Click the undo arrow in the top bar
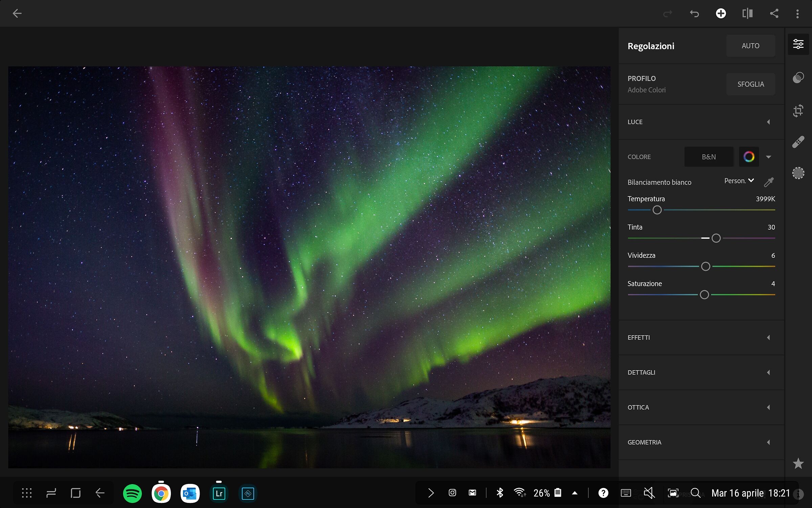The image size is (812, 508). tap(694, 14)
